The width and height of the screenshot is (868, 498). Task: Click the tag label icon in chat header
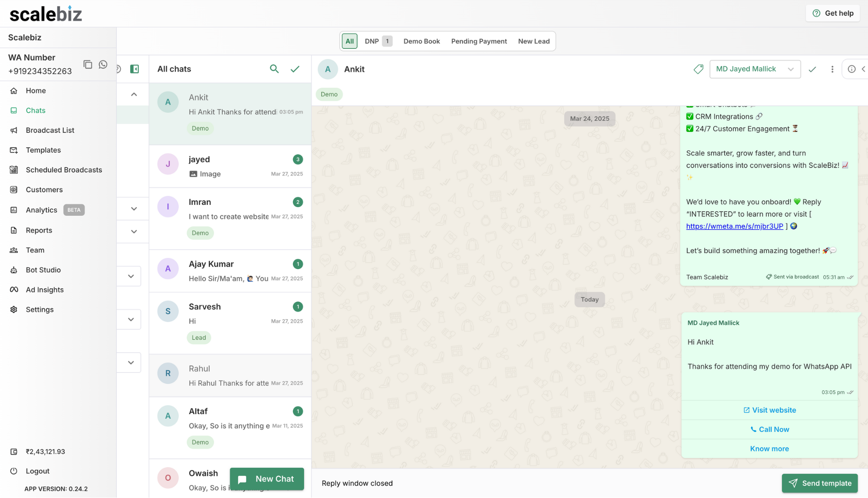click(698, 69)
